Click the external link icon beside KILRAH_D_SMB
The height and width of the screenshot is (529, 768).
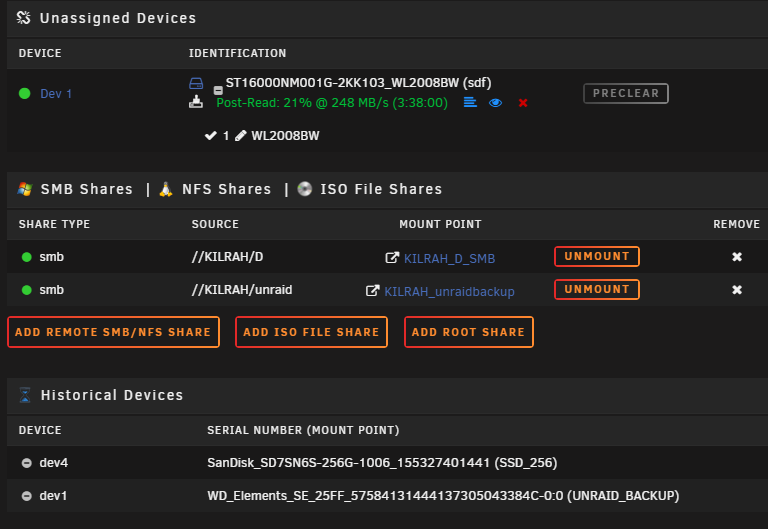392,258
